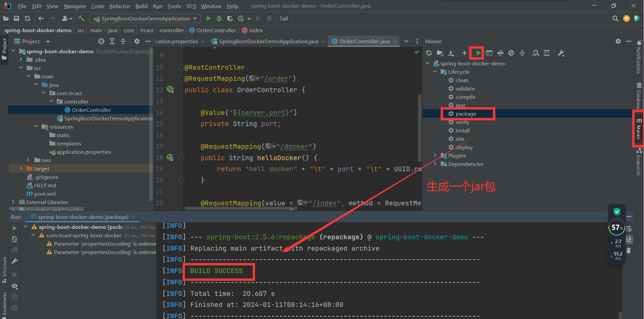This screenshot has width=644, height=319.
Task: Open the Maven side tool window button
Action: pyautogui.click(x=639, y=129)
